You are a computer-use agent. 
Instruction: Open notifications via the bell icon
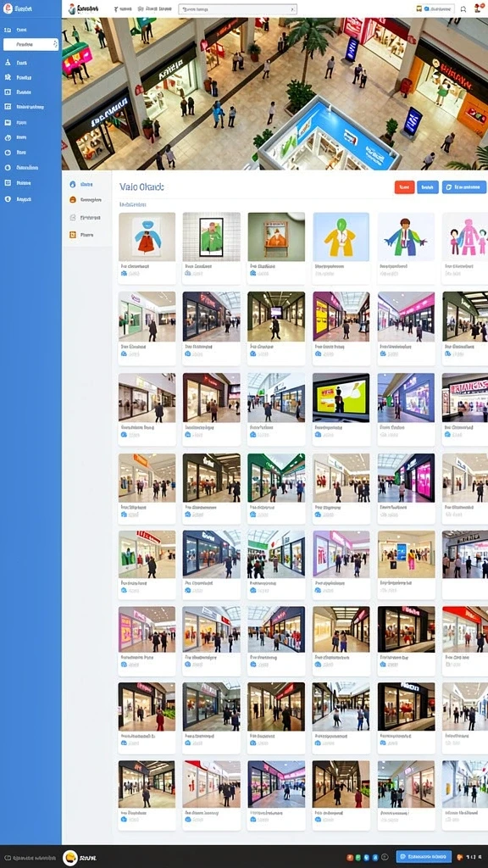tap(463, 9)
